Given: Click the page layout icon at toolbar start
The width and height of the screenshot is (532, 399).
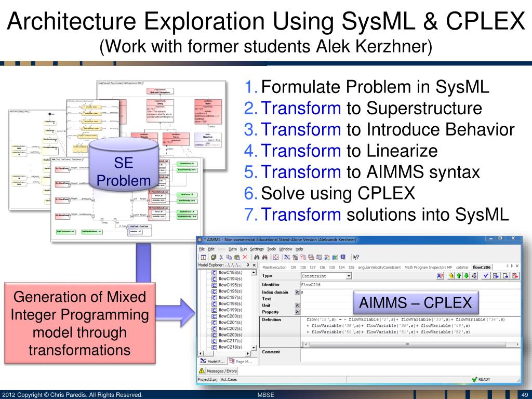Looking at the screenshot, I should pos(203,257).
